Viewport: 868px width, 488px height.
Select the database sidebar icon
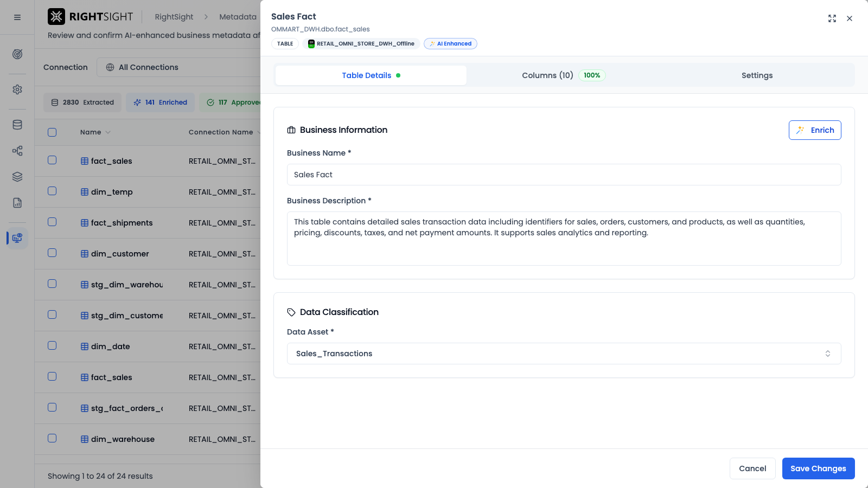[x=17, y=125]
